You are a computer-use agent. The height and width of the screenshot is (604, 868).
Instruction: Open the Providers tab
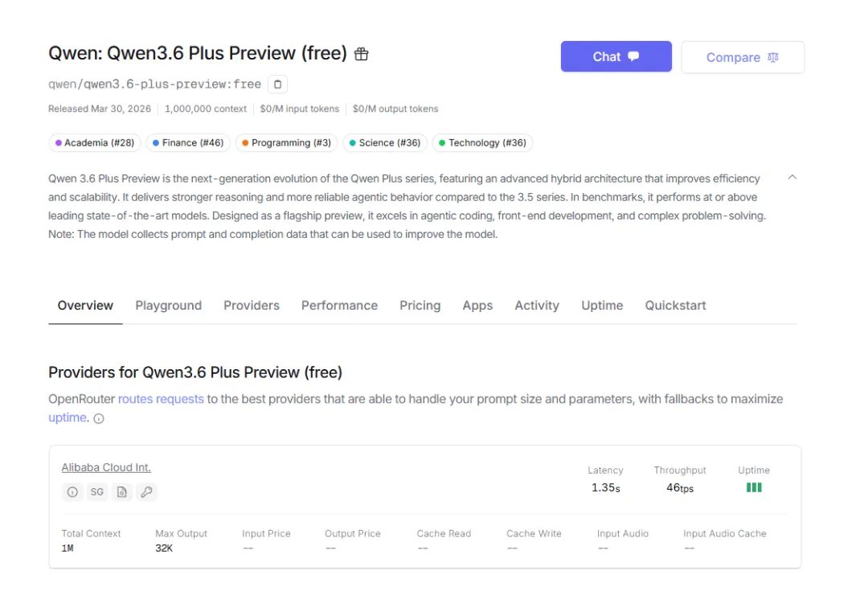tap(252, 306)
